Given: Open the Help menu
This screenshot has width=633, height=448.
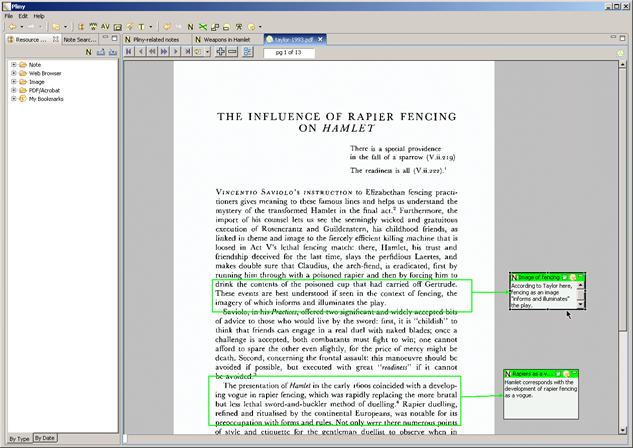Looking at the screenshot, I should click(39, 16).
